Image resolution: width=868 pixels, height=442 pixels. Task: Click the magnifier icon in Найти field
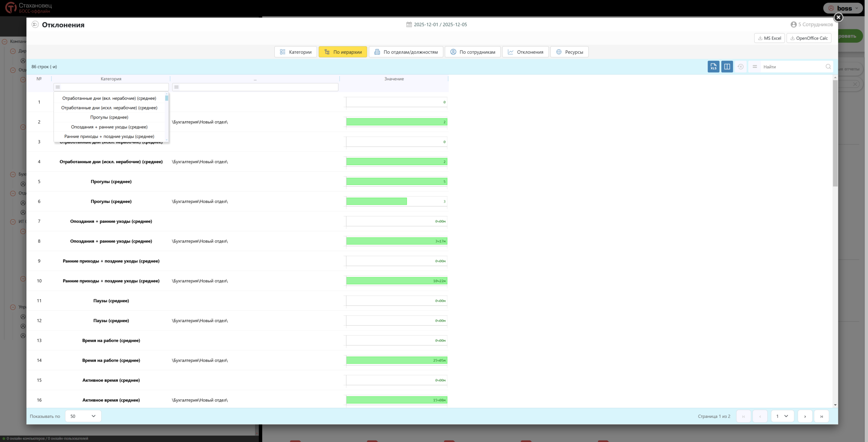pyautogui.click(x=828, y=67)
